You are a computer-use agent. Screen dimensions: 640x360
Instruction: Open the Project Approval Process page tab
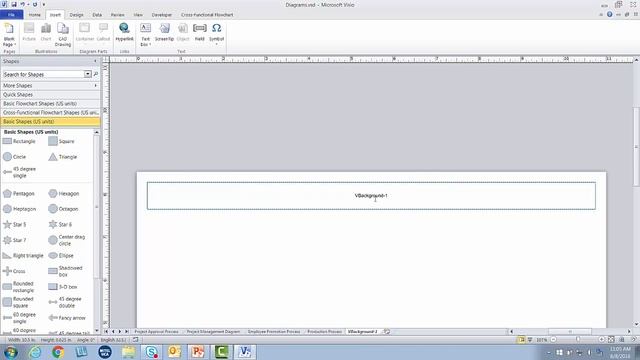[x=156, y=332]
